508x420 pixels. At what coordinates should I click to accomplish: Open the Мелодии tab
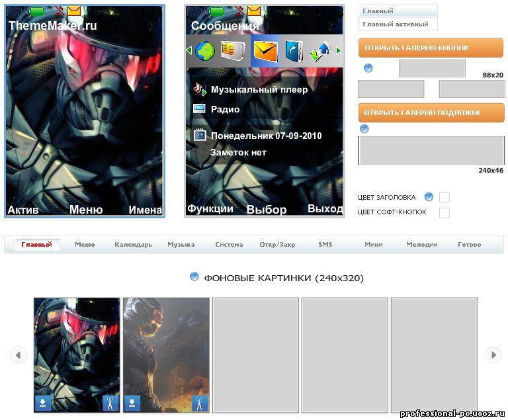(x=422, y=244)
